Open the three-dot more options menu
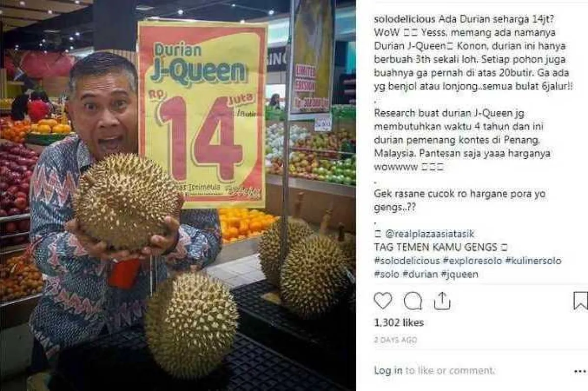The width and height of the screenshot is (588, 391). pyautogui.click(x=580, y=371)
